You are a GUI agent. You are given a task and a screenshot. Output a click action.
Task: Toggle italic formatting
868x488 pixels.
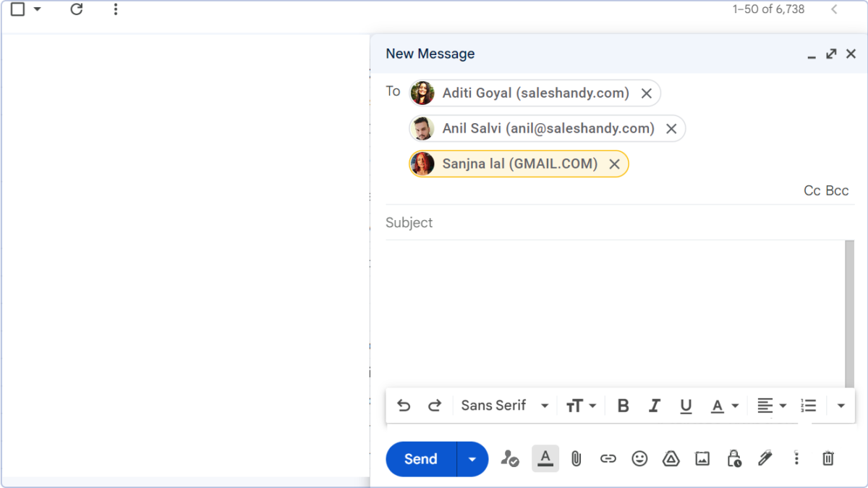[x=654, y=405]
